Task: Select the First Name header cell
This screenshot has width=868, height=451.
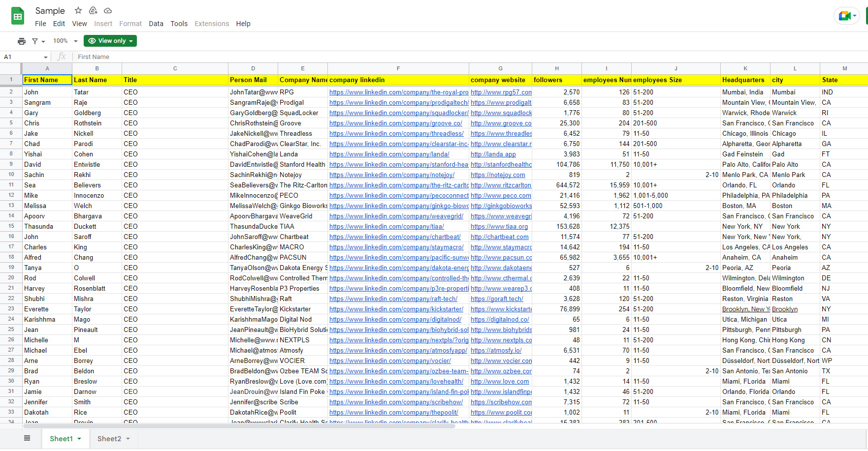Action: pos(47,80)
